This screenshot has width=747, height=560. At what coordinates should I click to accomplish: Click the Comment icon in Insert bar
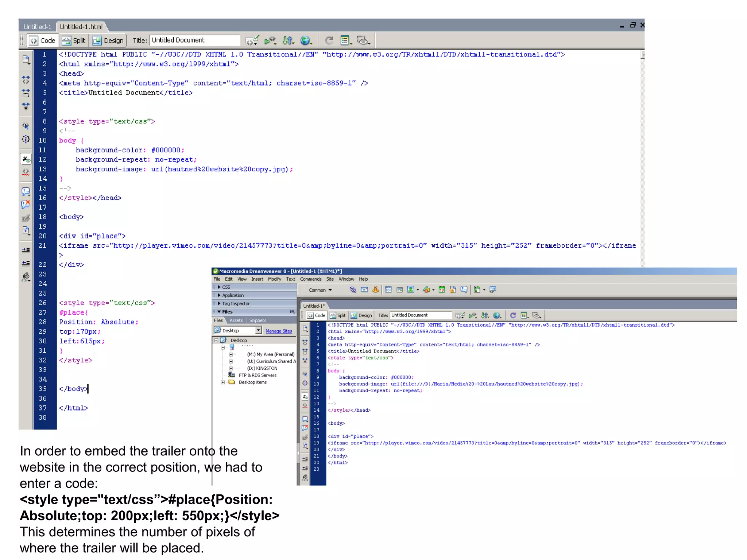(x=464, y=290)
